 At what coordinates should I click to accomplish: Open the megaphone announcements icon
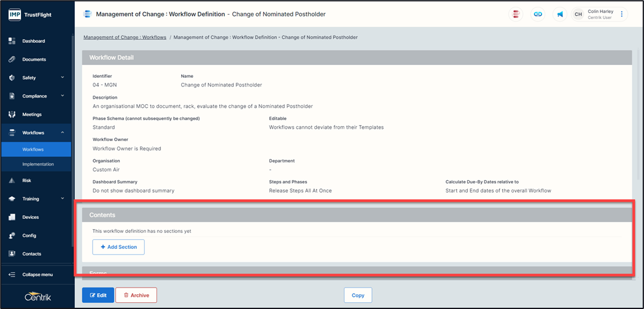coord(560,14)
